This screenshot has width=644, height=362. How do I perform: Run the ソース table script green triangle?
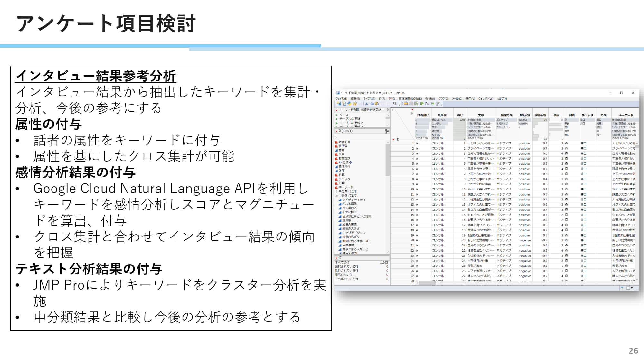coord(337,115)
